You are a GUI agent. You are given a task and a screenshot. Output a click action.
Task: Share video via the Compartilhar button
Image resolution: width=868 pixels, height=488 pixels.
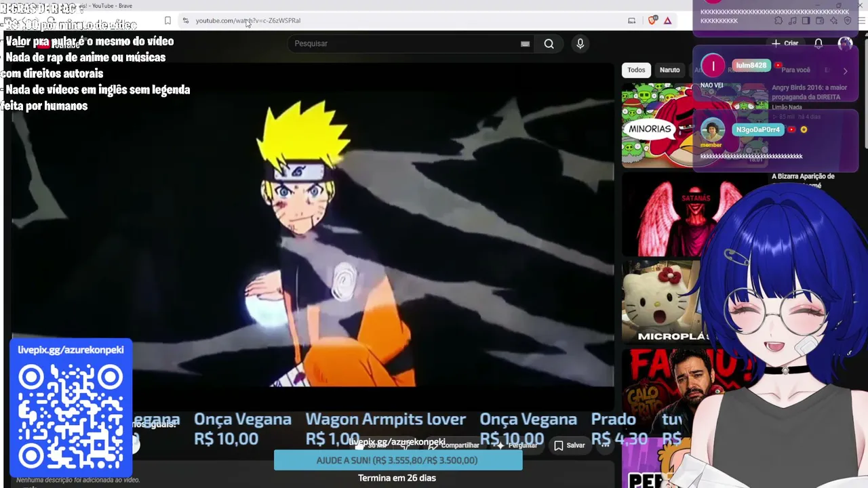point(454,445)
